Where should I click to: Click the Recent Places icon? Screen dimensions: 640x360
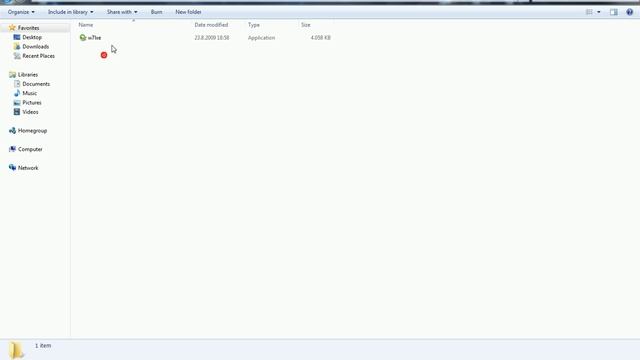tap(17, 56)
